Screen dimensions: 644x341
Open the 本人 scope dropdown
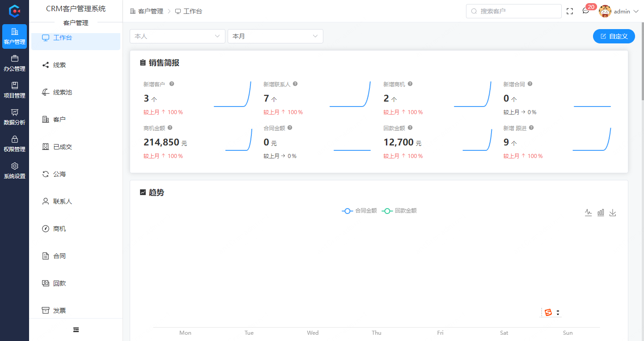pos(178,36)
